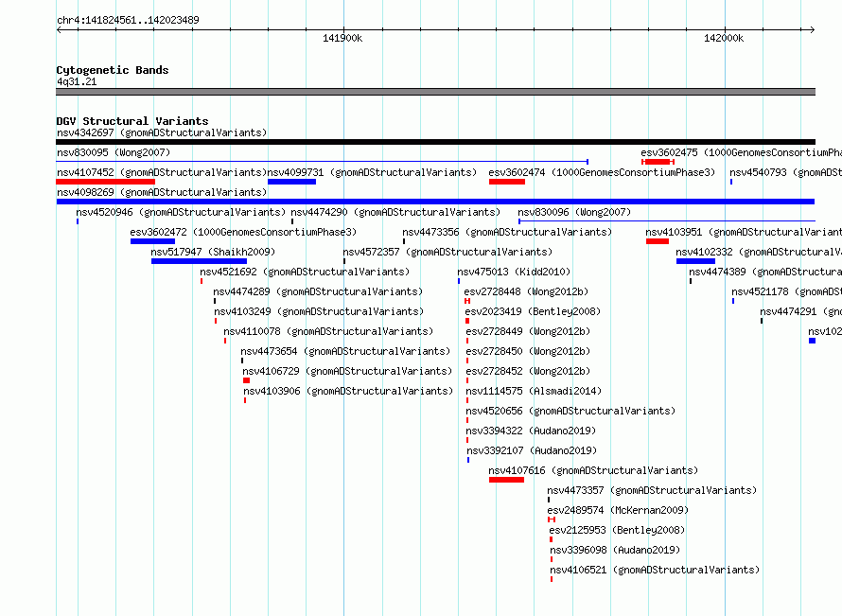This screenshot has width=842, height=616.
Task: Open esv2125953 (Bentley2008) label
Action: pos(617,530)
